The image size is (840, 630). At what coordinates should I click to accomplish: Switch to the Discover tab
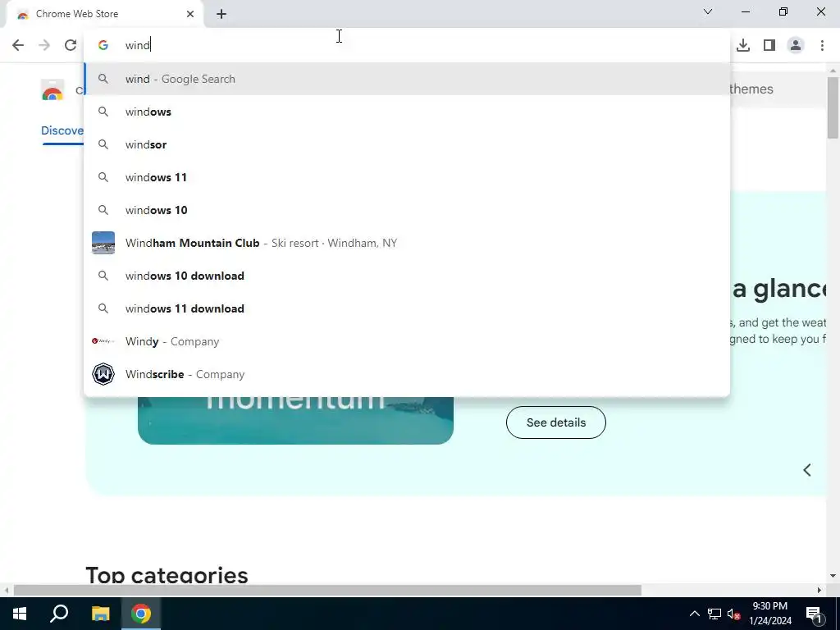click(x=62, y=130)
